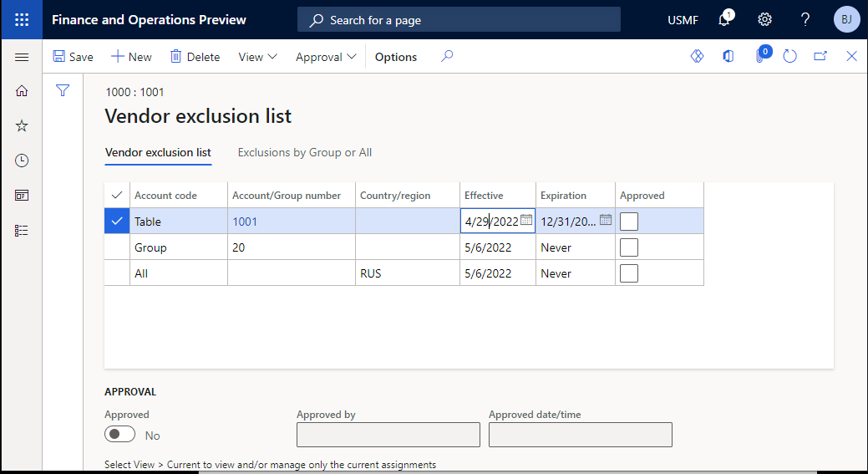This screenshot has height=474, width=868.
Task: Click New to add a record
Action: (132, 57)
